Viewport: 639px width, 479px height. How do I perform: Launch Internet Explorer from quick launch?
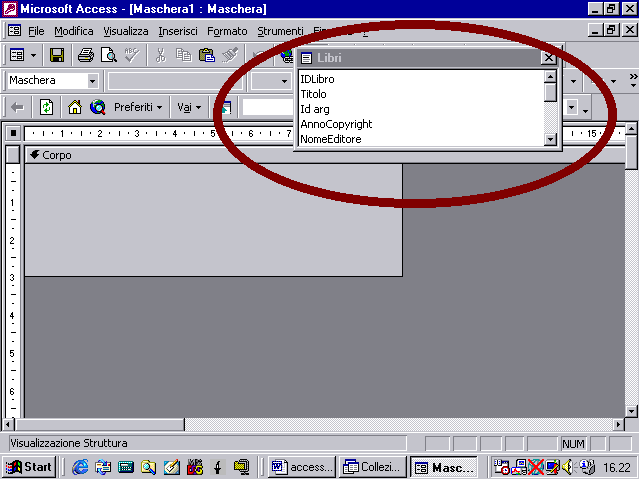click(x=80, y=467)
